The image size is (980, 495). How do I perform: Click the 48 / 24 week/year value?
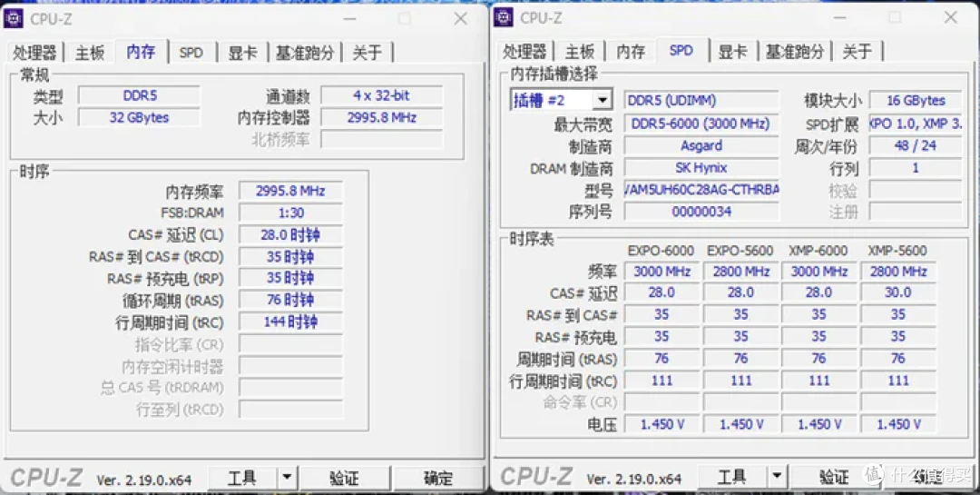[x=916, y=146]
